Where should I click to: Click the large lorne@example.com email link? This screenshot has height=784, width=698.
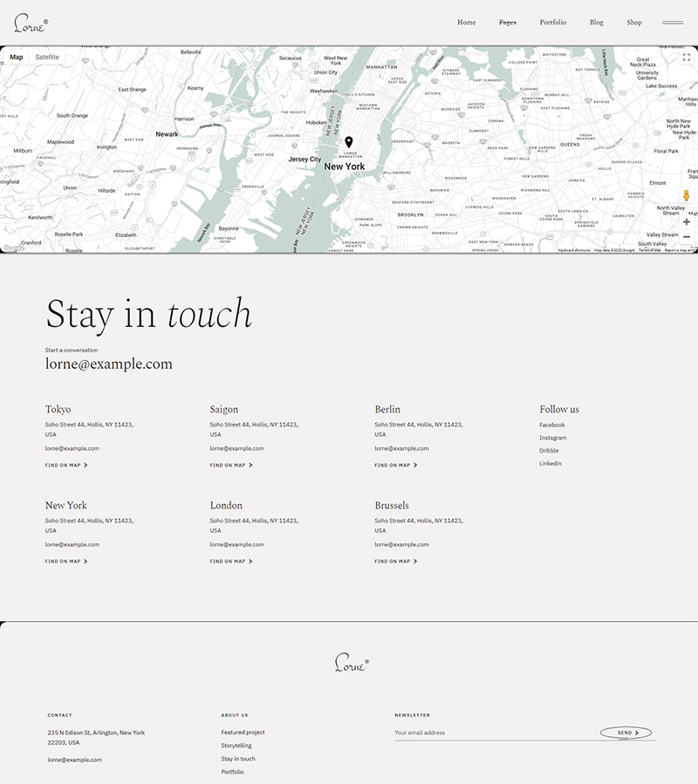click(x=109, y=365)
